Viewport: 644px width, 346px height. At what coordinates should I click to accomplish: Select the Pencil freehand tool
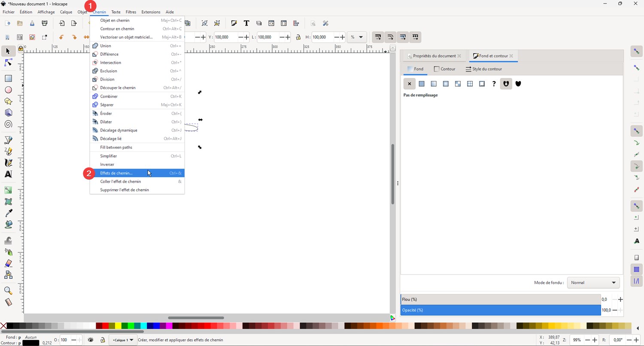[x=8, y=151]
